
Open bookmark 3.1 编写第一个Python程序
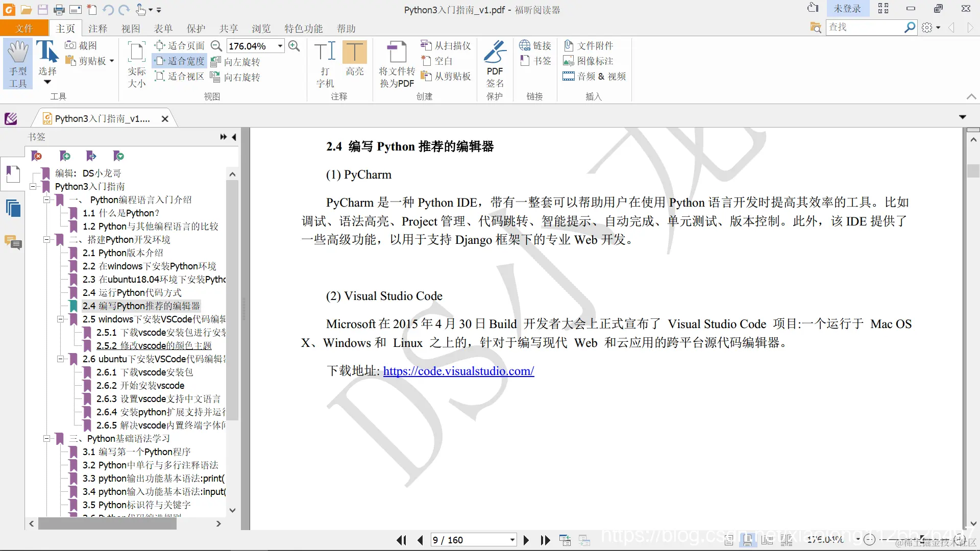click(136, 452)
